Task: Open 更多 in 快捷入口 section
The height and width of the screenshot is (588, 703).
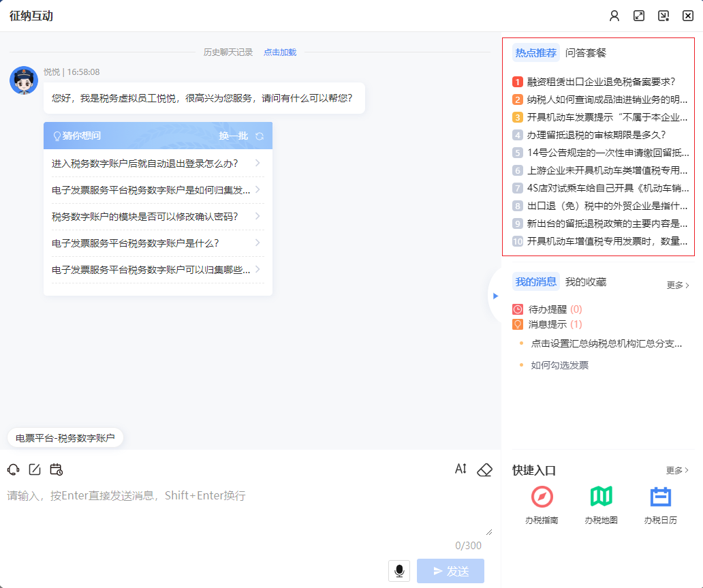Action: [677, 470]
